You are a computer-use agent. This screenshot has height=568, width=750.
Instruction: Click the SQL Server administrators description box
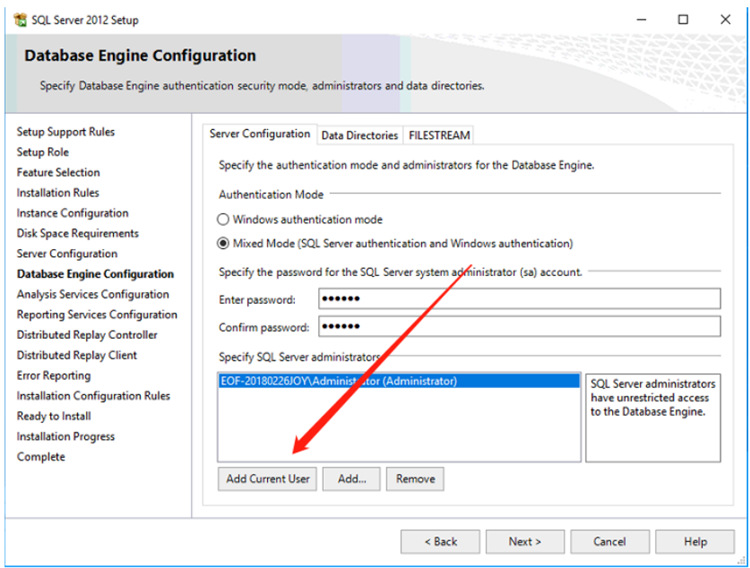653,418
